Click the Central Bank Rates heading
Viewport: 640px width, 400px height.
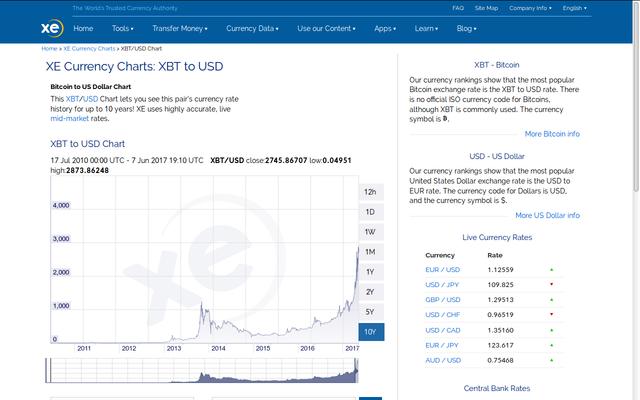coord(497,389)
